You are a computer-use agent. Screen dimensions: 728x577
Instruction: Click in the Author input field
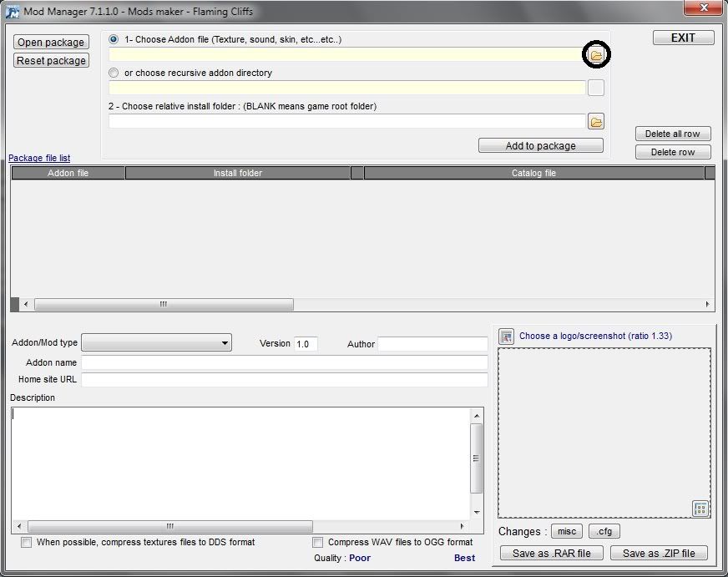[432, 344]
